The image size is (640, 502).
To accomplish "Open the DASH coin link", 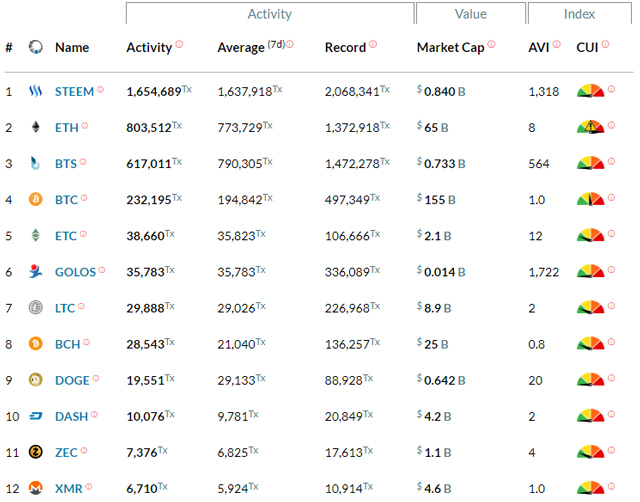I will pyautogui.click(x=71, y=416).
